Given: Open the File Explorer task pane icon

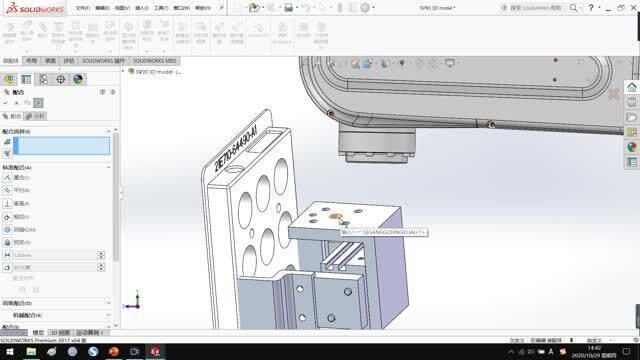Looking at the screenshot, I should coord(631,117).
